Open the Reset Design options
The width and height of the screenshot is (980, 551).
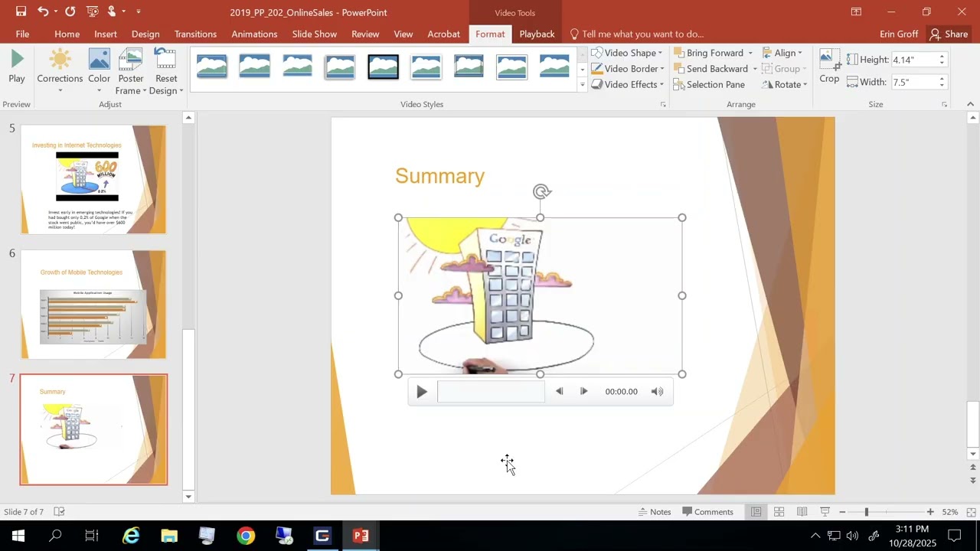[166, 70]
